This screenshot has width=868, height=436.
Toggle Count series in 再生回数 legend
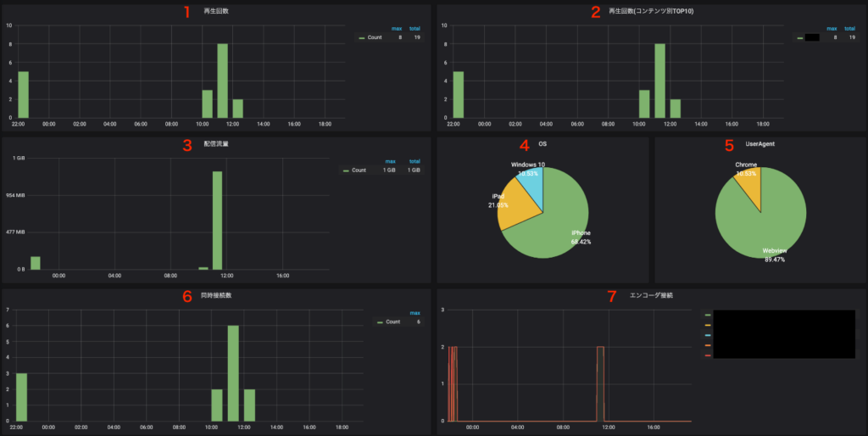click(376, 38)
